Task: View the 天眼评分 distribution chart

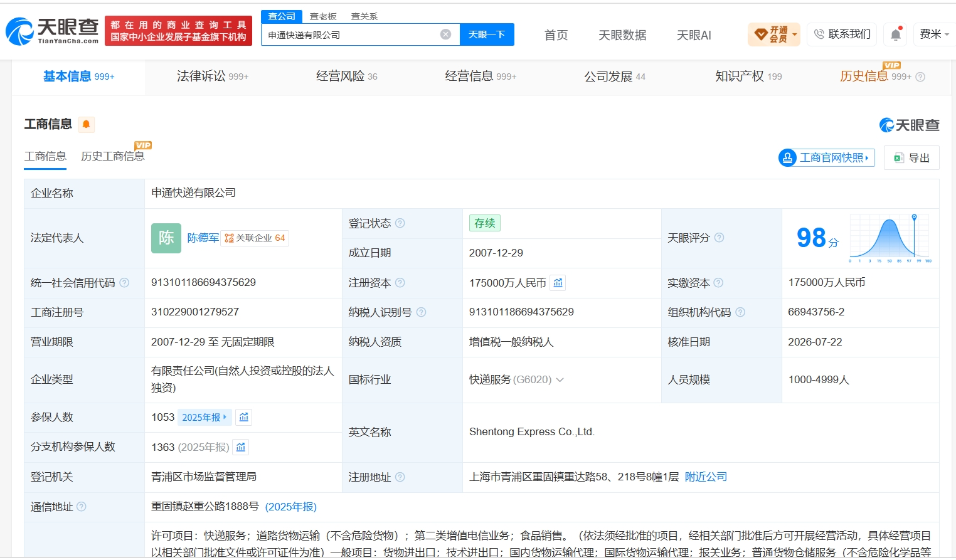Action: click(890, 238)
